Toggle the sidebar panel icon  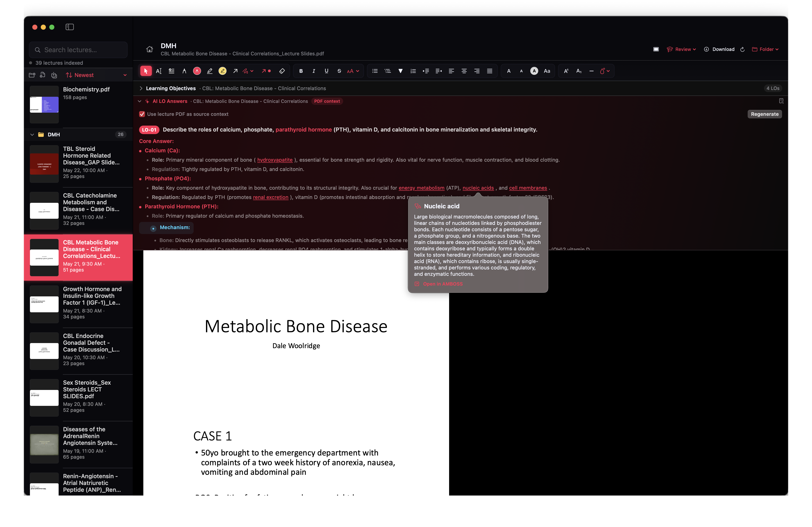(70, 27)
